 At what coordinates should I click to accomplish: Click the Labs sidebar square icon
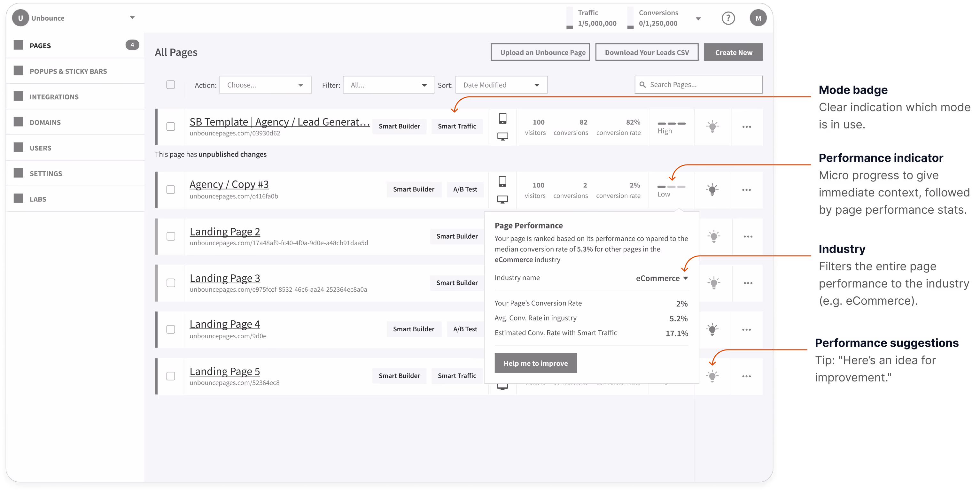pos(18,198)
